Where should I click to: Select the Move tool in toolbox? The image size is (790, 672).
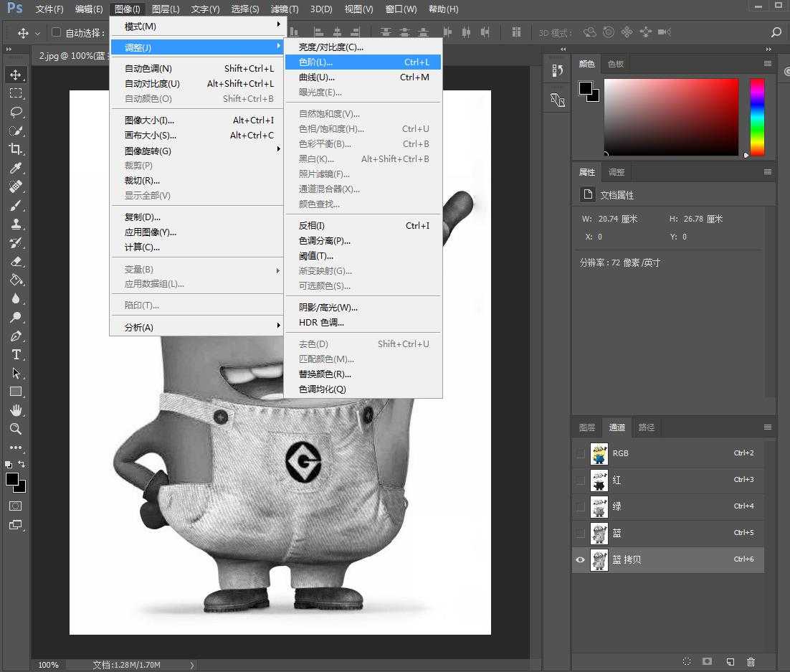pyautogui.click(x=16, y=75)
